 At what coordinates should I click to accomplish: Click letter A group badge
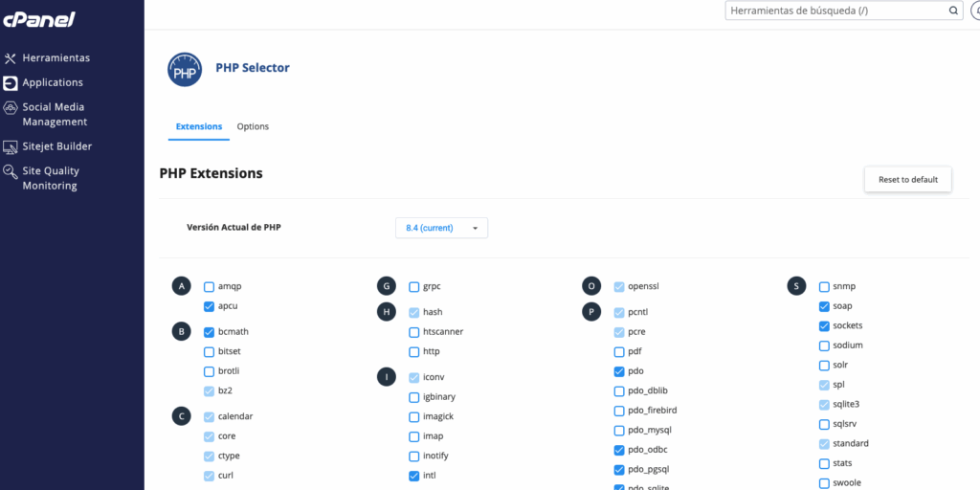coord(181,286)
